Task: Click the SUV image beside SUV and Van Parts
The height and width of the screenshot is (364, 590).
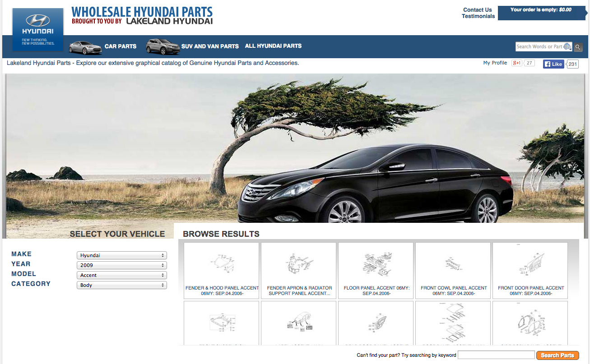Action: click(x=163, y=46)
